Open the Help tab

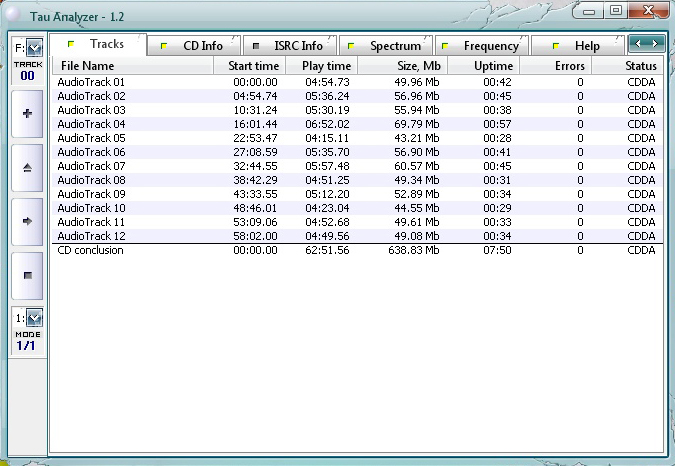(577, 46)
